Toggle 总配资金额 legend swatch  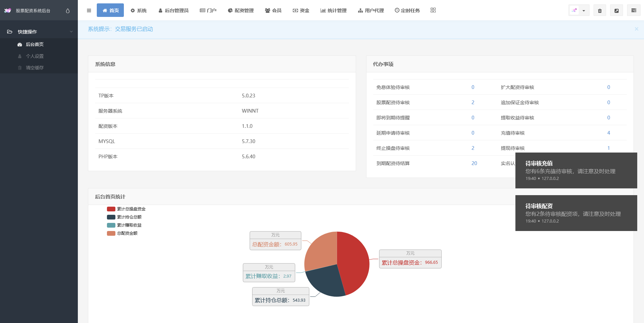pos(111,233)
